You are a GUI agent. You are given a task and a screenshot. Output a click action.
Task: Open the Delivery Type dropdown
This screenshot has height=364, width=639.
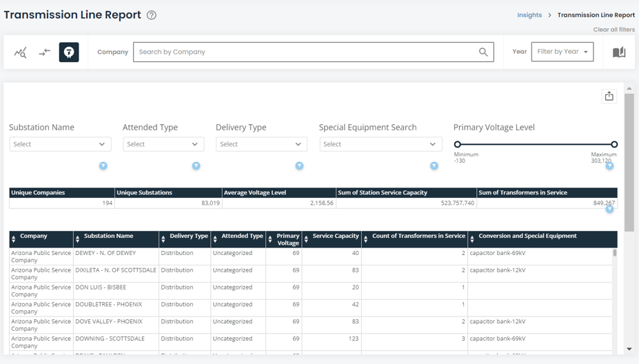click(x=261, y=144)
